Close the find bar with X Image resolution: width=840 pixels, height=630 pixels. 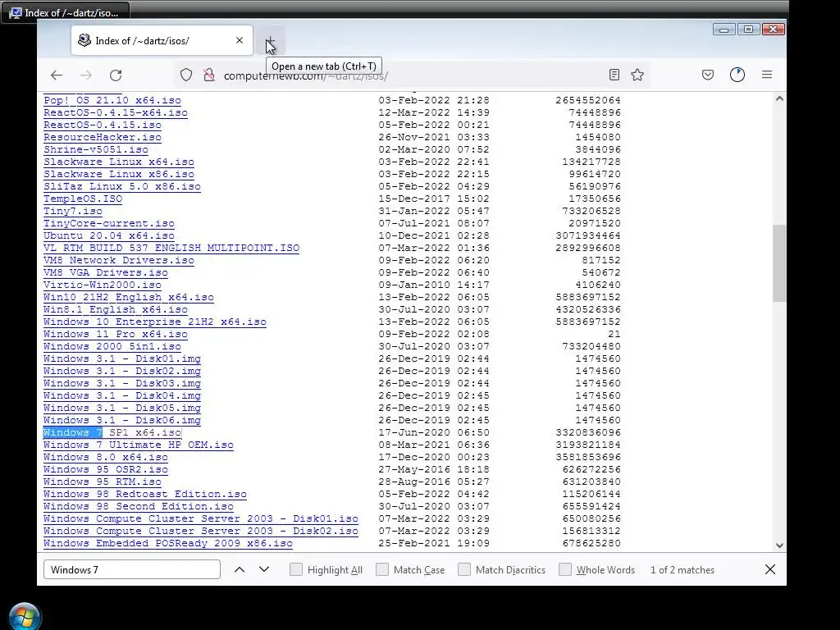(769, 569)
